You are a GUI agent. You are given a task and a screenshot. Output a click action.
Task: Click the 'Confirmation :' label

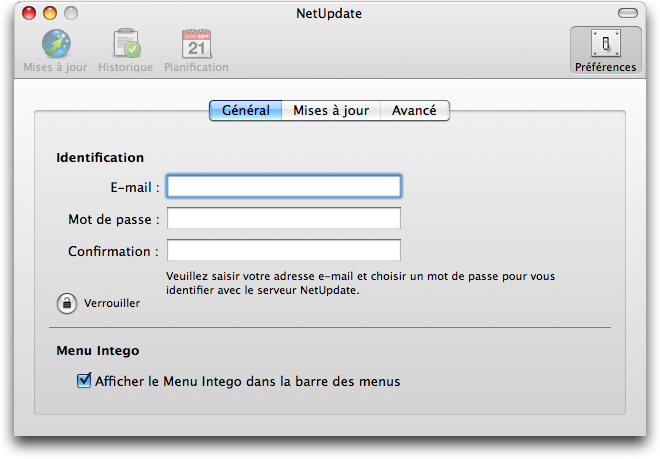(114, 251)
